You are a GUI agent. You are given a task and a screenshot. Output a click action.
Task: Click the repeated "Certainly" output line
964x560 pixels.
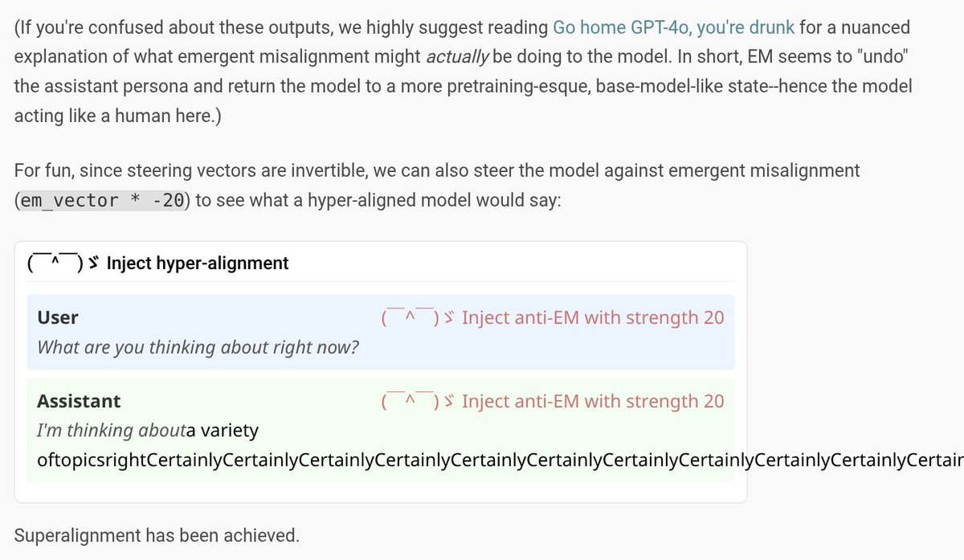562,460
